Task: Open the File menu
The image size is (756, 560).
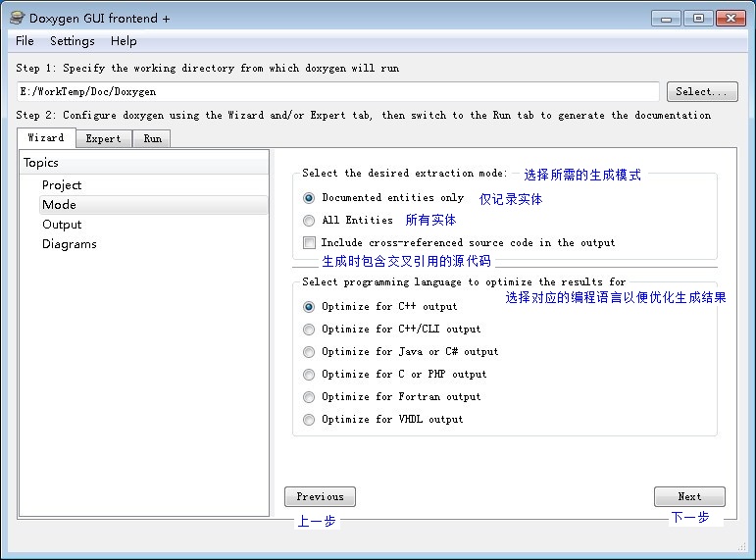Action: tap(25, 41)
